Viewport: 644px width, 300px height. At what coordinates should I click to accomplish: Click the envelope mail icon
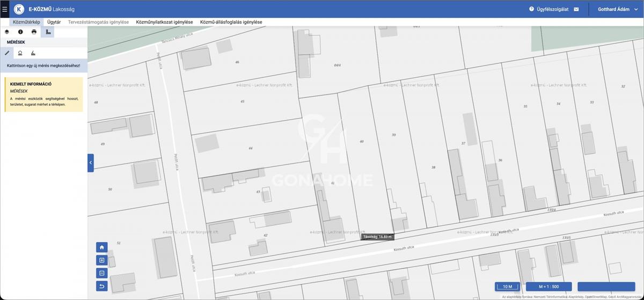click(576, 9)
